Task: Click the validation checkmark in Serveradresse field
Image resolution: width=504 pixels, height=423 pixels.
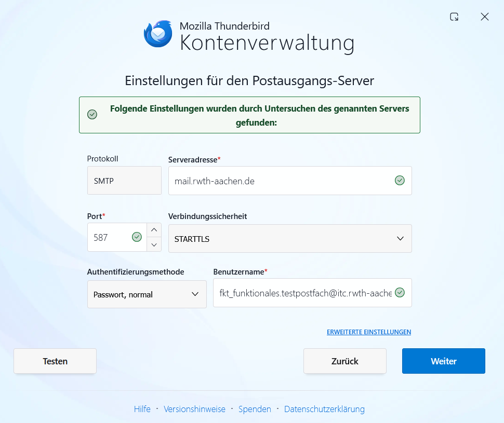Action: [x=400, y=181]
